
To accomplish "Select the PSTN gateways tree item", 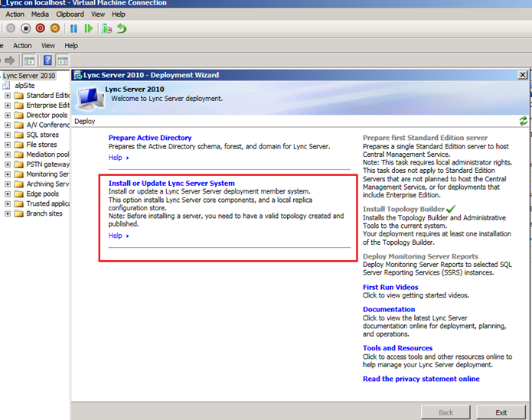I will 47,164.
